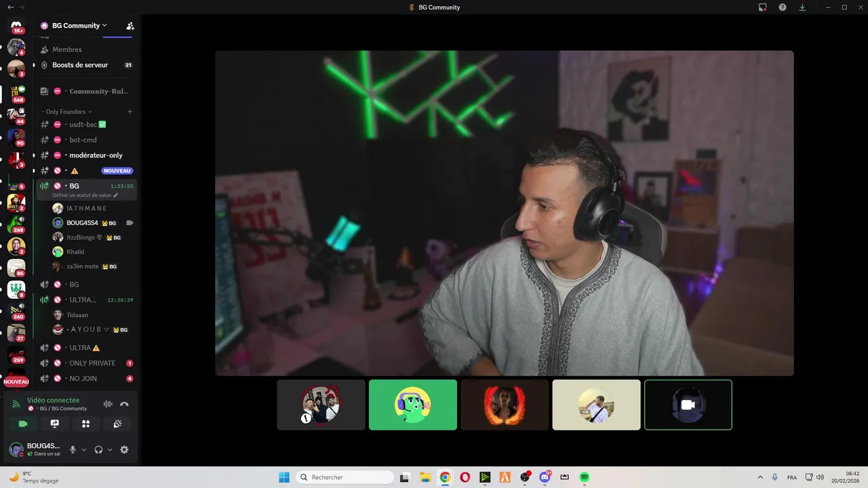Click the invite people icon
The image size is (868, 488).
pos(130,26)
